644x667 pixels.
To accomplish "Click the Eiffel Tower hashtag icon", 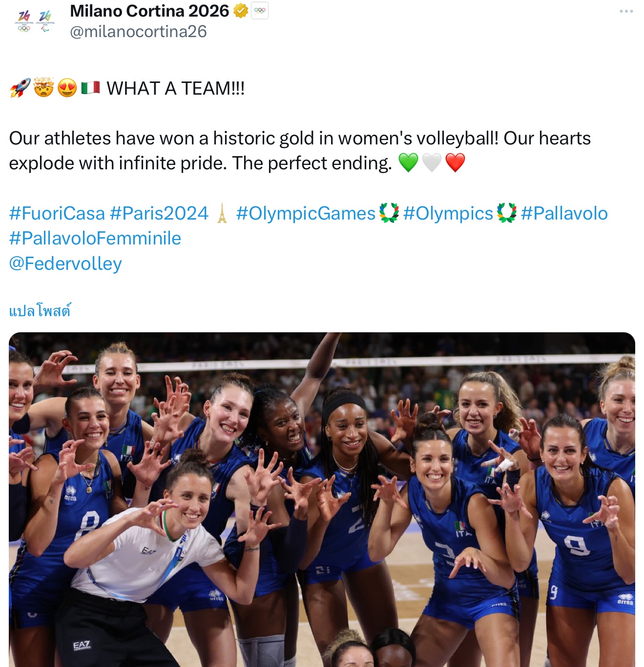I will 222,213.
